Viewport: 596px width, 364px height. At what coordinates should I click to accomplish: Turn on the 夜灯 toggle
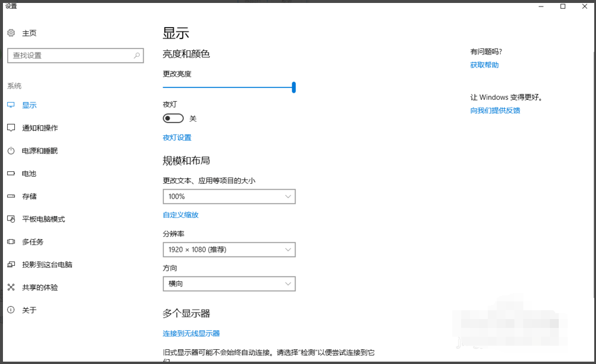(173, 118)
